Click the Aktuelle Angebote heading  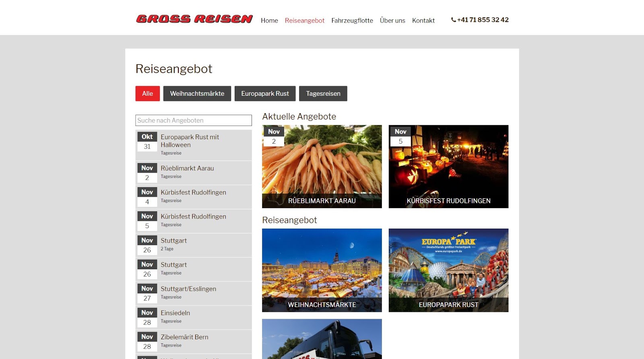pyautogui.click(x=299, y=117)
